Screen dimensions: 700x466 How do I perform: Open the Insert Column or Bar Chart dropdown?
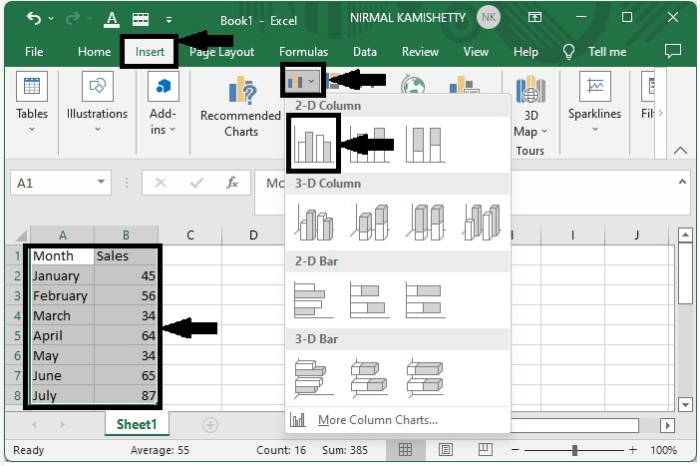tap(302, 81)
